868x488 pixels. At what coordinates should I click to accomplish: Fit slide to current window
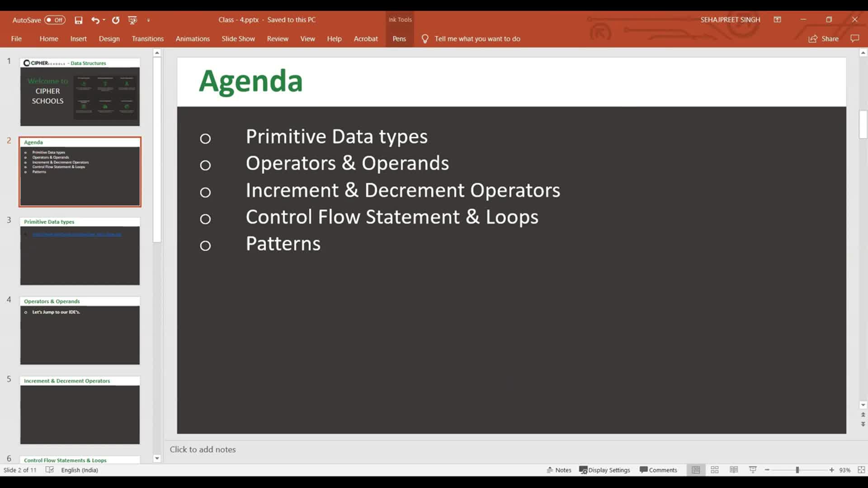coord(861,470)
